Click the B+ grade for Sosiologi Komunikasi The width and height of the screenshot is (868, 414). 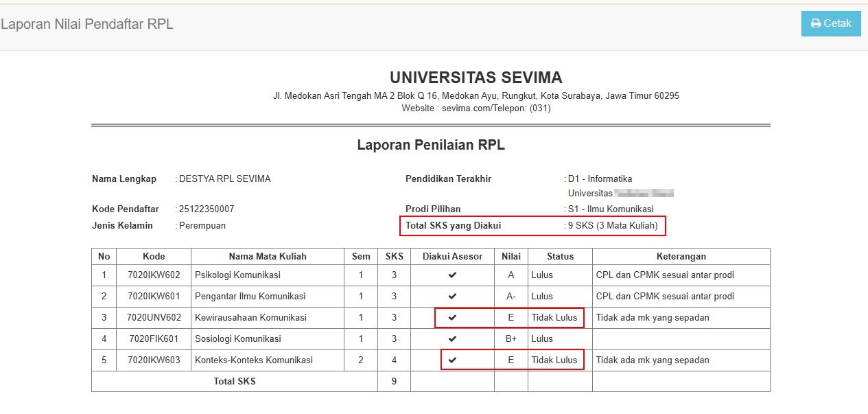(x=511, y=339)
